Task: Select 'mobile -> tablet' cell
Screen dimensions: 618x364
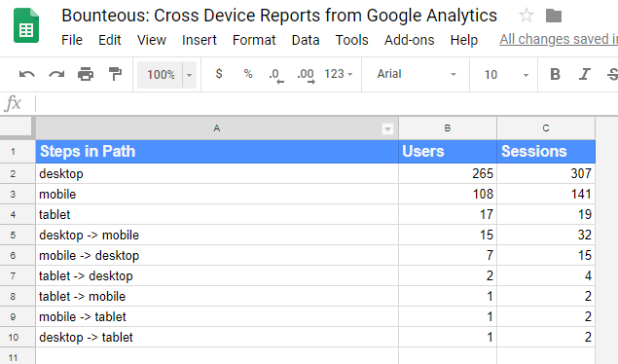Action: pos(217,317)
